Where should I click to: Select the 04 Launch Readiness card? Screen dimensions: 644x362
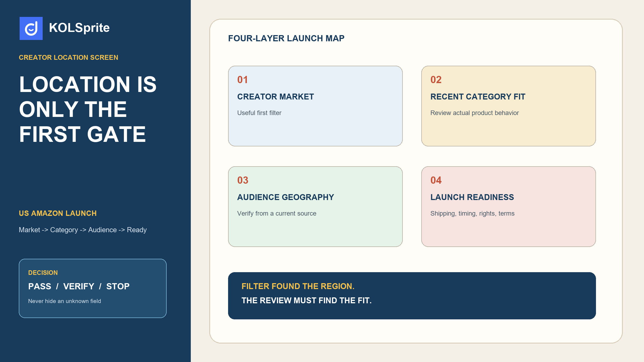click(x=508, y=206)
